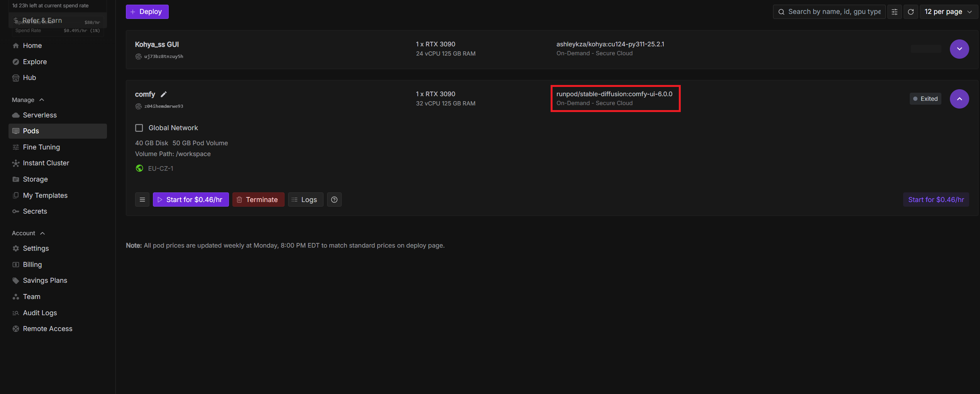Click the Deploy button
Image resolution: width=980 pixels, height=394 pixels.
coord(147,12)
